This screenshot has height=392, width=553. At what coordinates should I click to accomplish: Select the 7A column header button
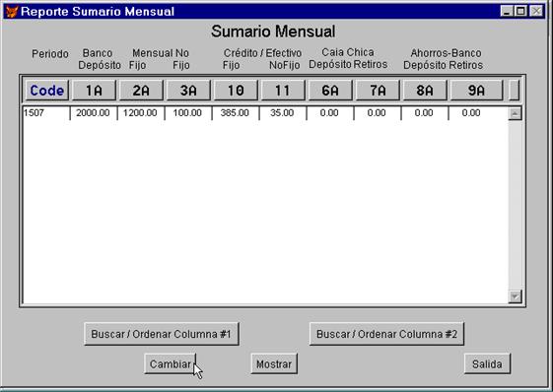pyautogui.click(x=378, y=91)
